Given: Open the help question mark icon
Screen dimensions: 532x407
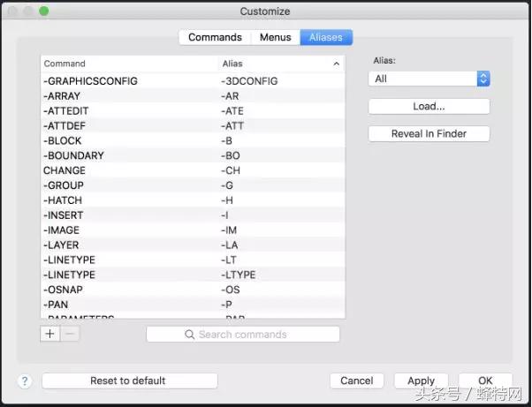Looking at the screenshot, I should click(x=25, y=381).
